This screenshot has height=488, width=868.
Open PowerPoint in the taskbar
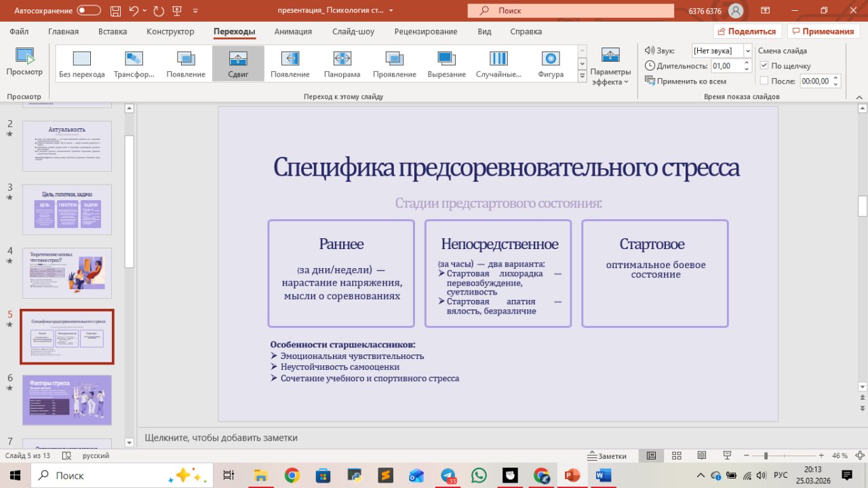coord(572,475)
